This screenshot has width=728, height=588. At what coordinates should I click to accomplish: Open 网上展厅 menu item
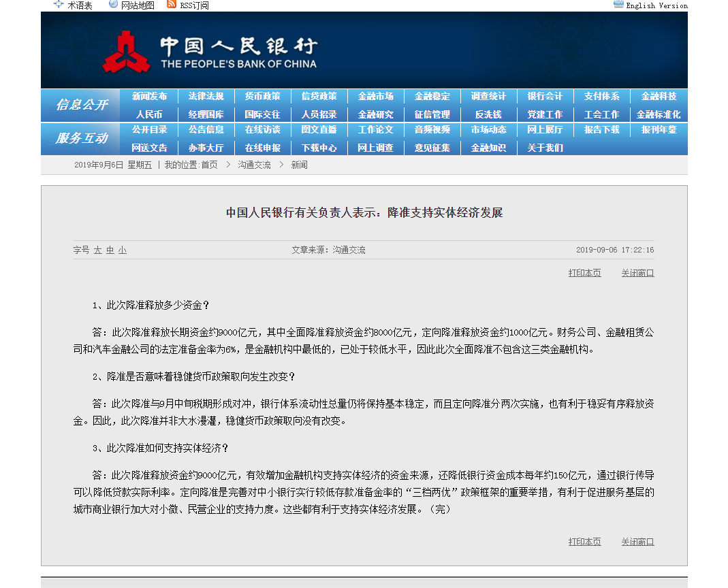tap(545, 129)
